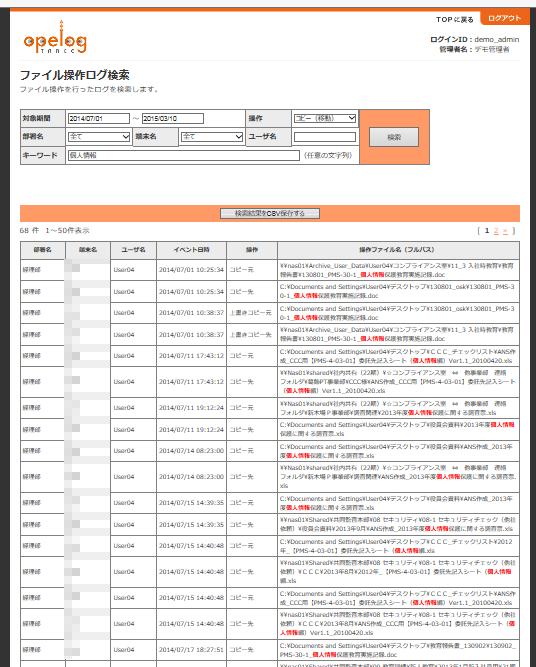The height and width of the screenshot is (667, 536).
Task: Click ログインID demo_admin text
Action: (x=474, y=39)
